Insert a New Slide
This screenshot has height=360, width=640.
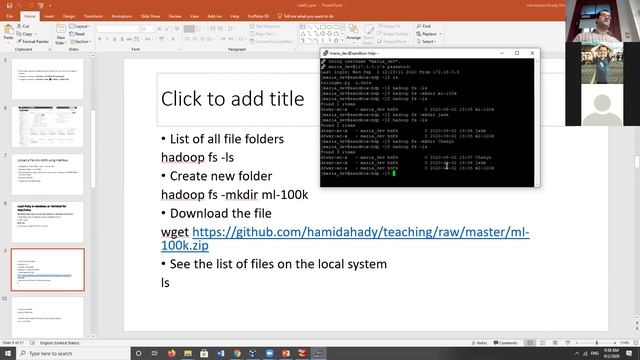coord(60,34)
